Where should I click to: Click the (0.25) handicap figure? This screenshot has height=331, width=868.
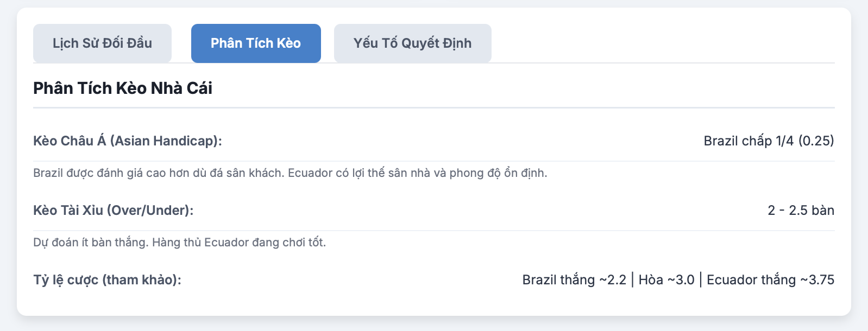(816, 141)
